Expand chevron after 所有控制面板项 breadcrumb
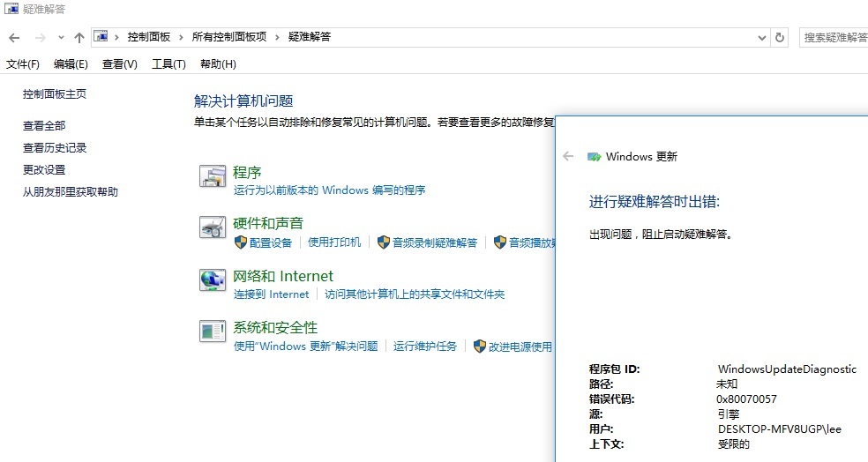 point(277,38)
